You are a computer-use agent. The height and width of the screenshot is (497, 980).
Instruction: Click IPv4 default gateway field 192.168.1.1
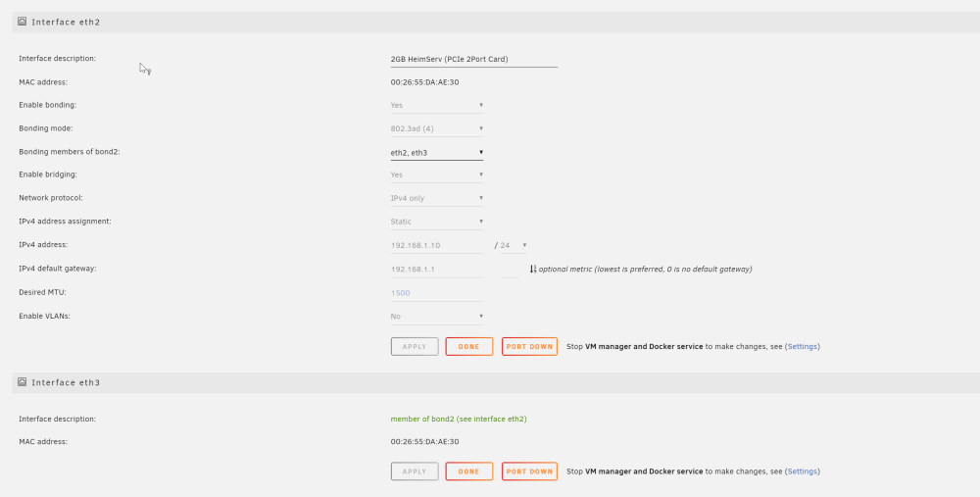(x=437, y=269)
